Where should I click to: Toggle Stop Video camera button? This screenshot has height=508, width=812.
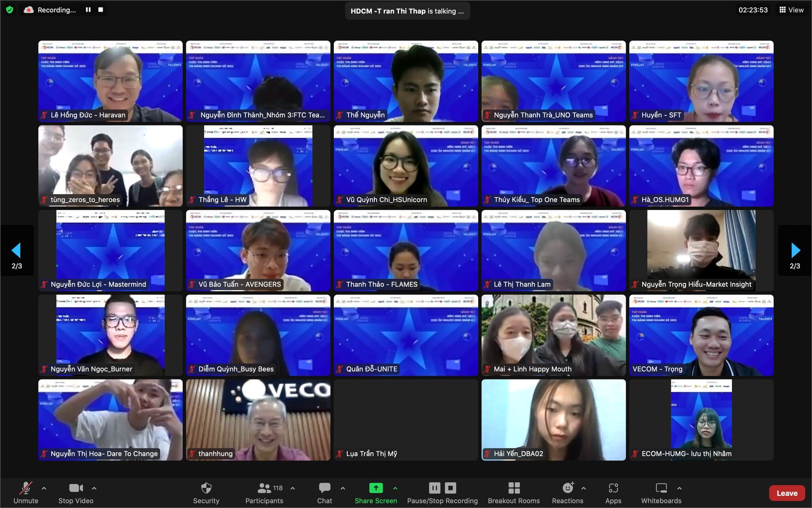point(76,488)
